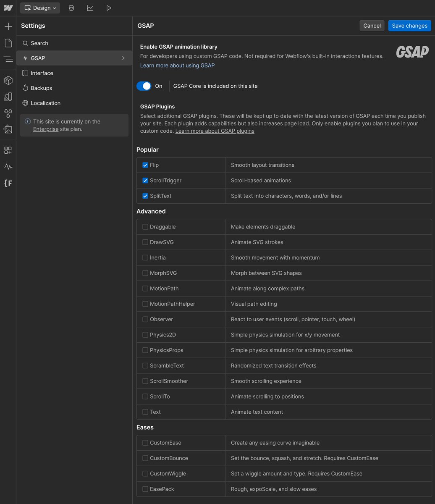
Task: Enable the CustomBounce checkbox
Action: tap(145, 458)
